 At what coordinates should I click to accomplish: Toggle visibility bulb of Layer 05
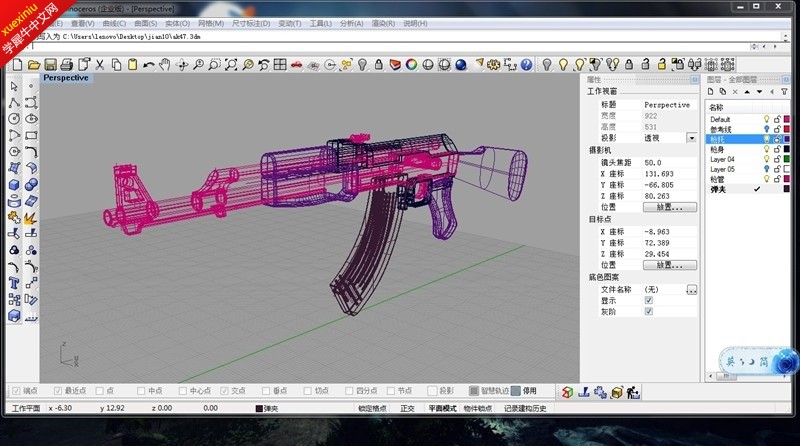[x=766, y=169]
